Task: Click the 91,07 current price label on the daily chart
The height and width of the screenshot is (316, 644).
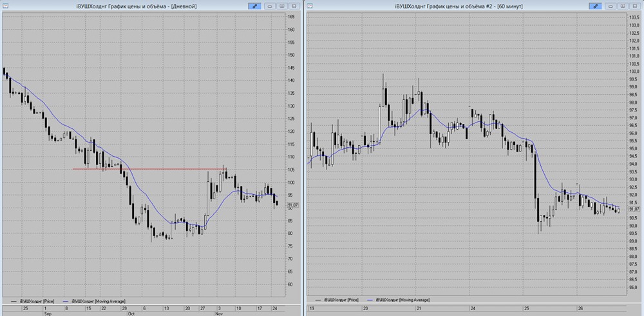Action: pyautogui.click(x=293, y=205)
